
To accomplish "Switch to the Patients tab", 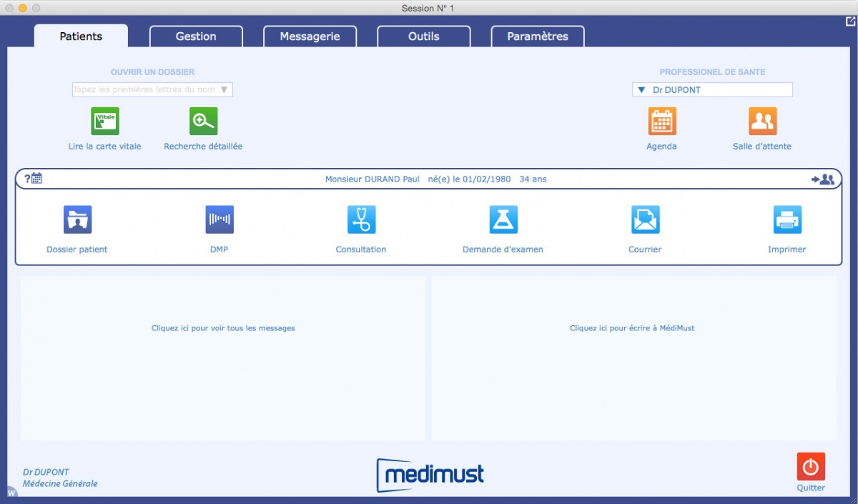I will (x=81, y=36).
